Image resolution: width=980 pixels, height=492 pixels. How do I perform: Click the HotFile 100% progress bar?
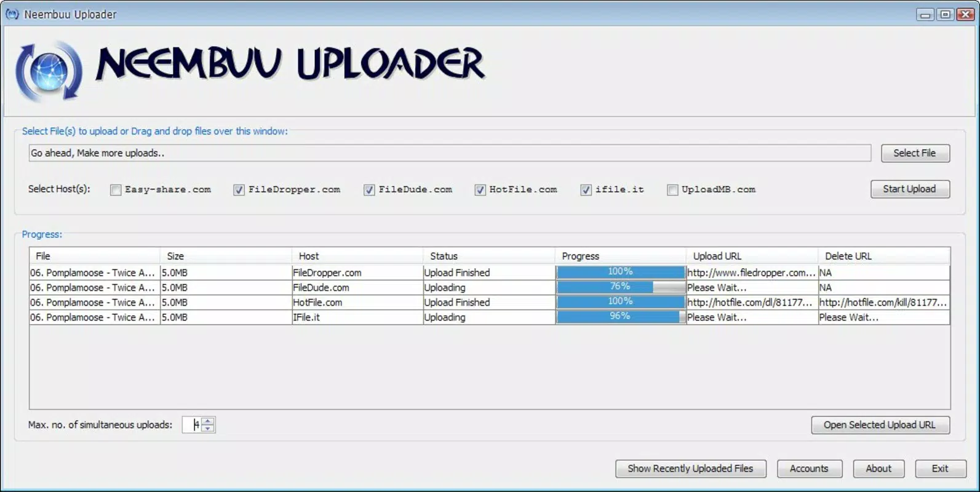click(x=621, y=302)
